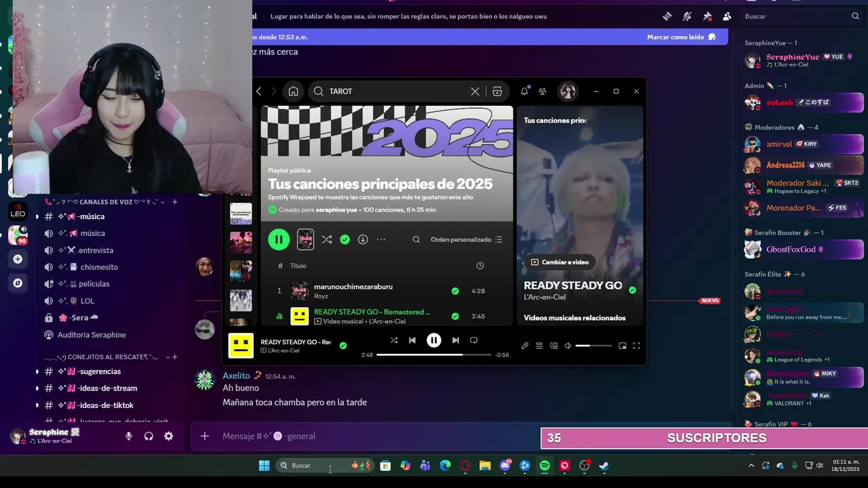Click Spotify Home icon
The image size is (868, 488).
click(x=293, y=91)
